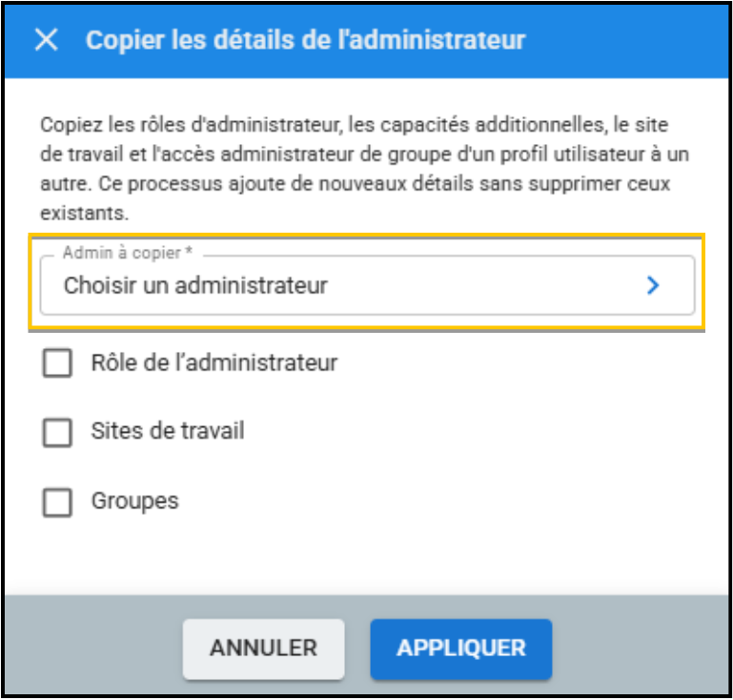Click the gray footer bar left of ANNULER
Screen dimensions: 733x700
[95, 648]
